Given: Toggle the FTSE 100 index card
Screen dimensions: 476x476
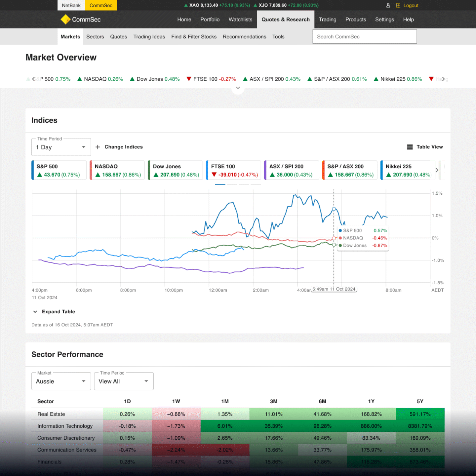Looking at the screenshot, I should point(234,170).
